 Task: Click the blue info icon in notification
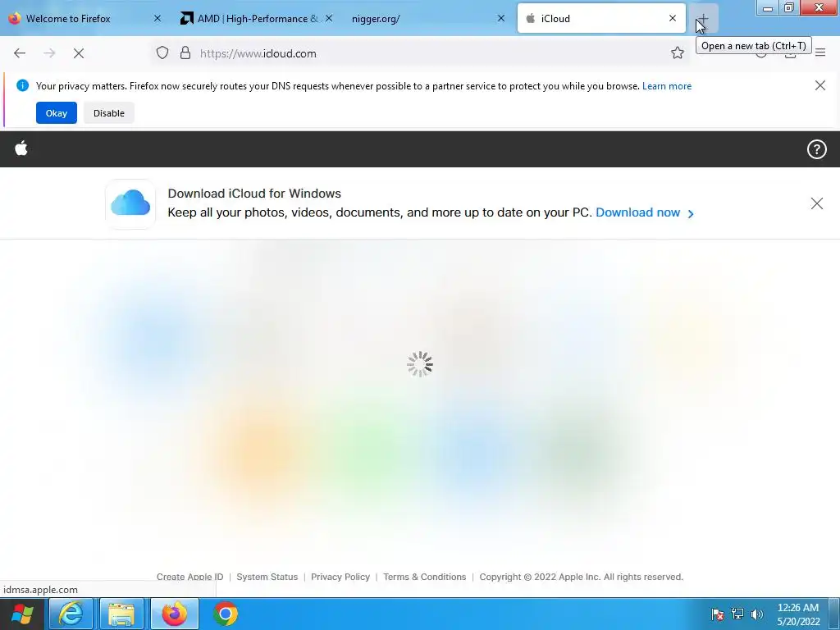(22, 85)
